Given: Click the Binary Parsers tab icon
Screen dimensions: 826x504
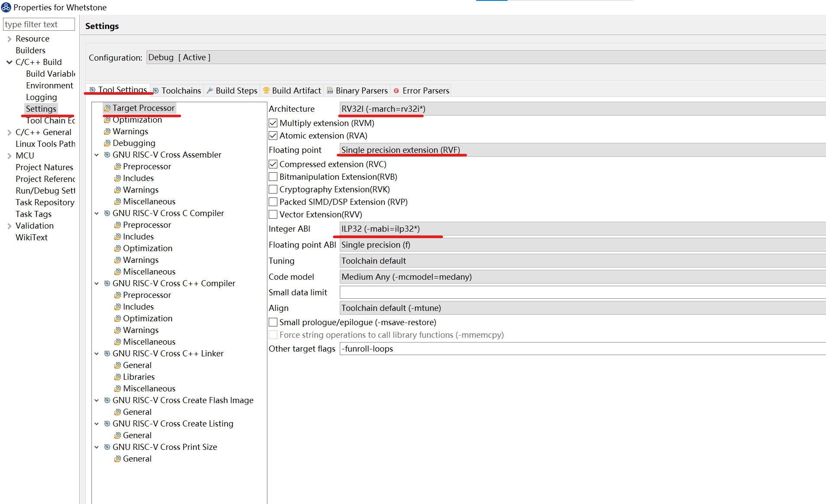Looking at the screenshot, I should pos(330,90).
